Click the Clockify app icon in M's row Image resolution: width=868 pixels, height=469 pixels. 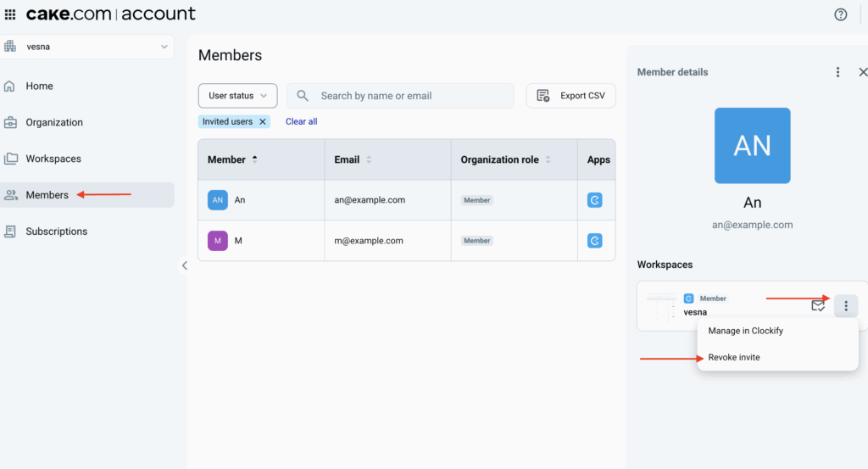595,241
